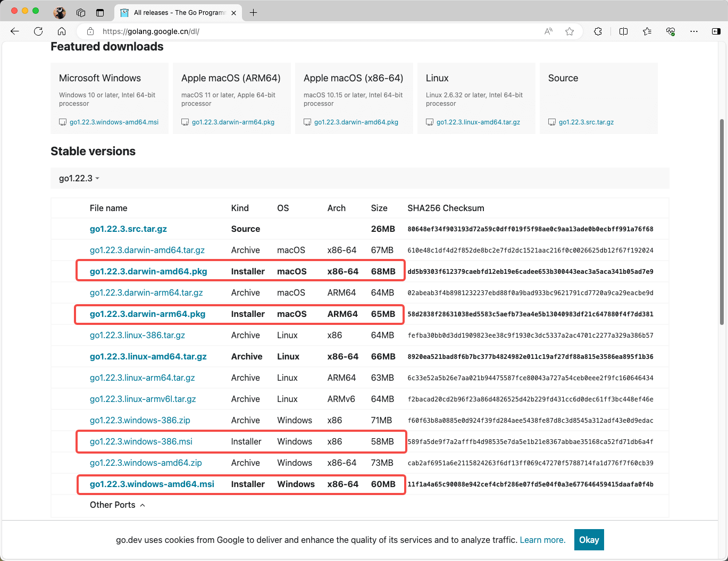
Task: Download featured go1.22.3.darwin-arm64.pkg for macOS ARM64
Action: tap(233, 122)
